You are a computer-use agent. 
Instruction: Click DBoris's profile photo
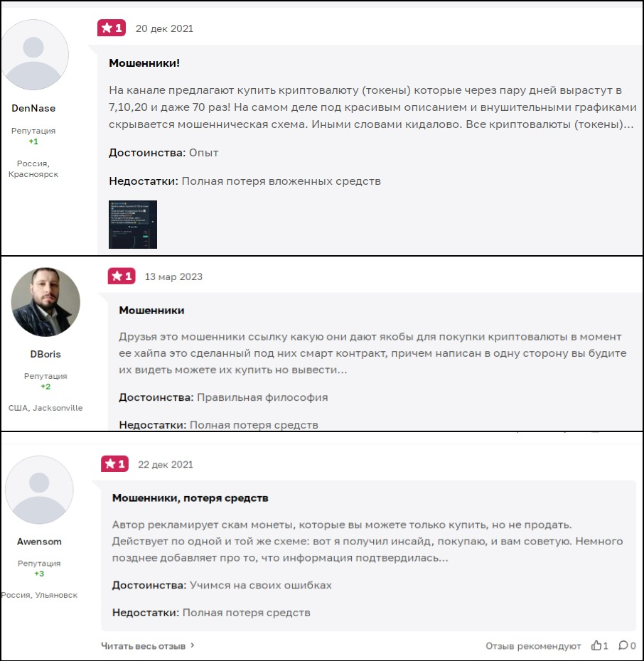pyautogui.click(x=45, y=302)
